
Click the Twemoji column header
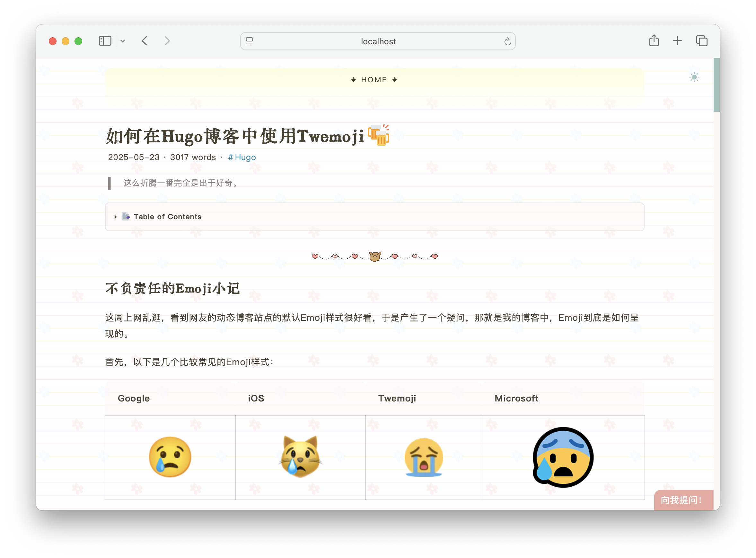pyautogui.click(x=397, y=398)
